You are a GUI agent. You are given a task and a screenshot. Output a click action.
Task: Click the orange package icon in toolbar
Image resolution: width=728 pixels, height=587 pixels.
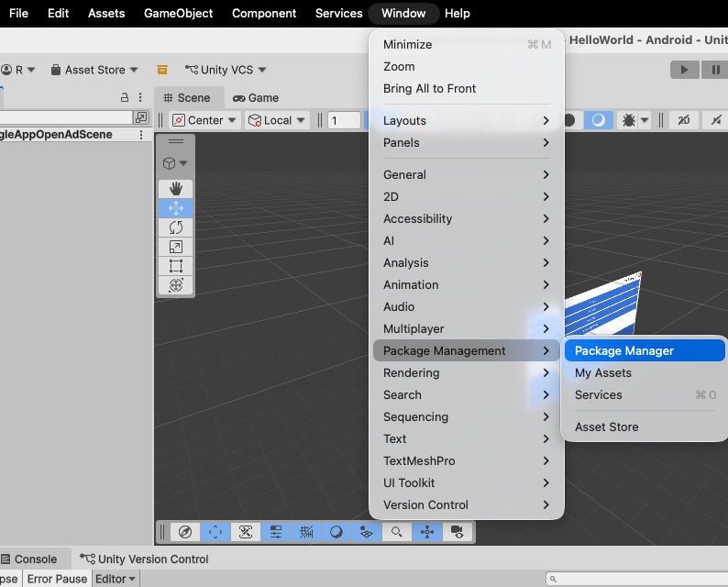pyautogui.click(x=162, y=70)
